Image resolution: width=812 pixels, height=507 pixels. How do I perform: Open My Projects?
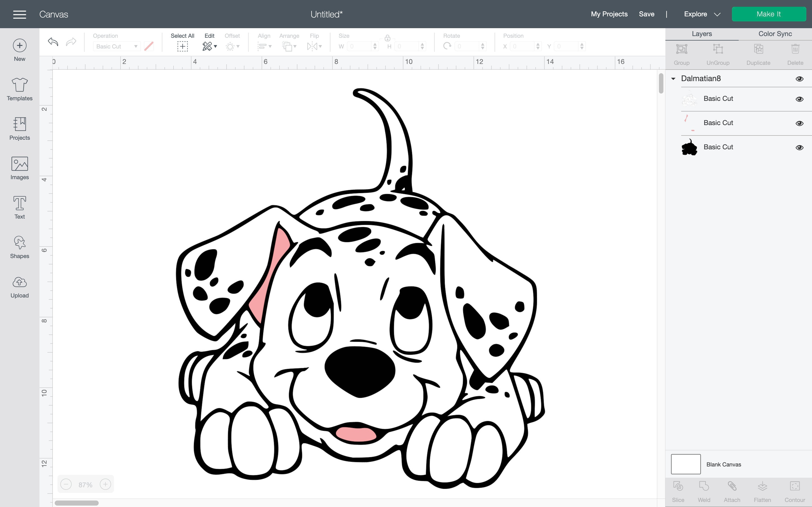point(609,14)
